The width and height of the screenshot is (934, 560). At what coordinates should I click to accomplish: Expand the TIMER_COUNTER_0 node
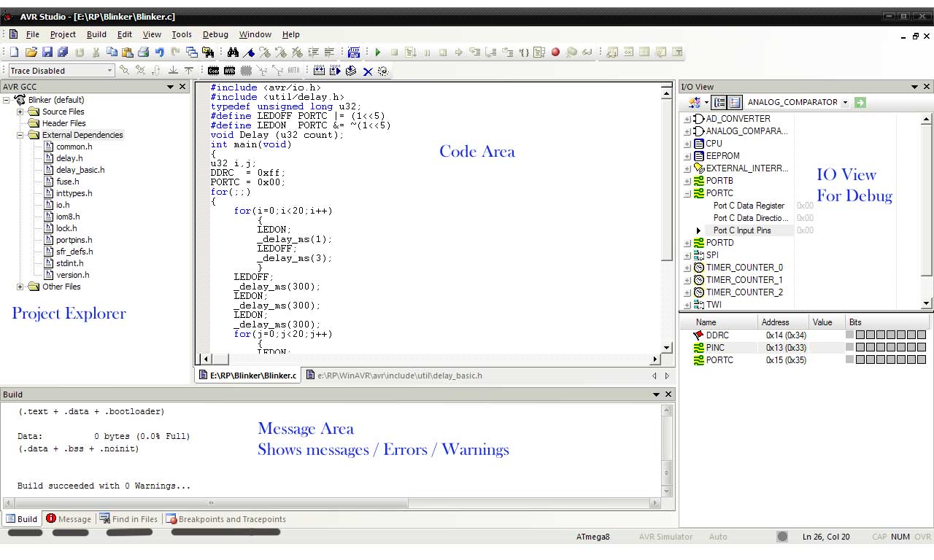[x=687, y=268]
